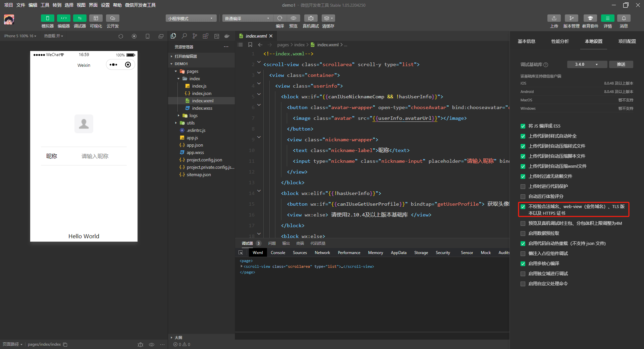Open the extensions sidebar icon
644x349 pixels.
coord(206,36)
